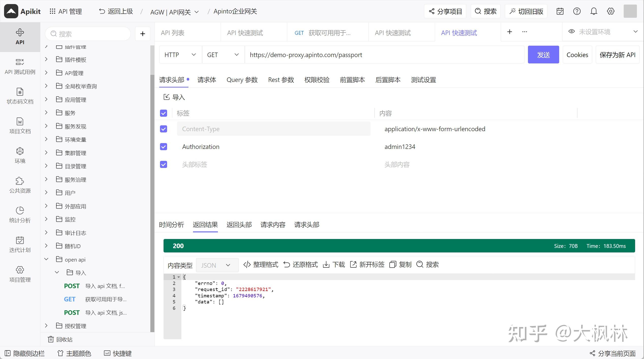This screenshot has height=359, width=644.
Task: Uncheck the Content-Type header checkbox
Action: 163,129
